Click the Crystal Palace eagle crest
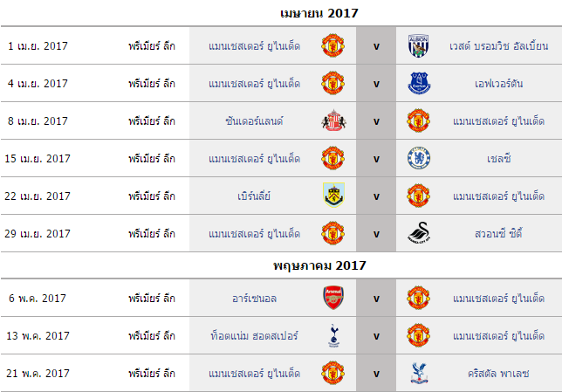The image size is (562, 392). (x=419, y=373)
